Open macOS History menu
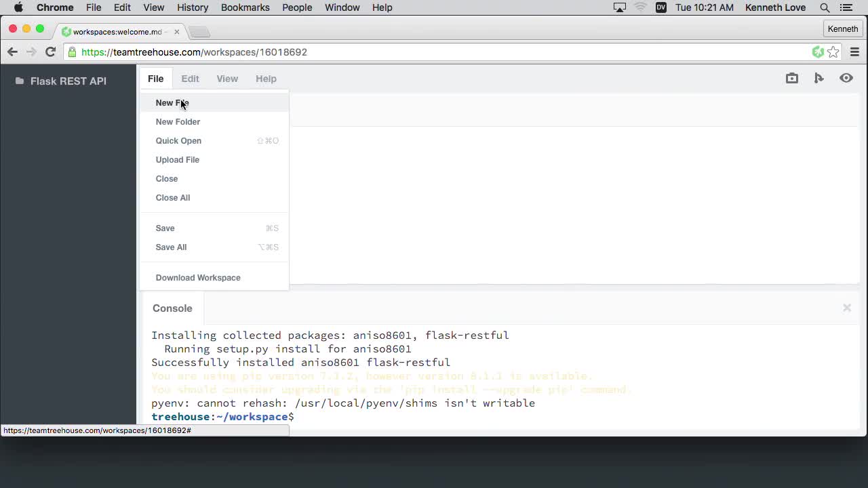This screenshot has height=488, width=868. click(193, 7)
